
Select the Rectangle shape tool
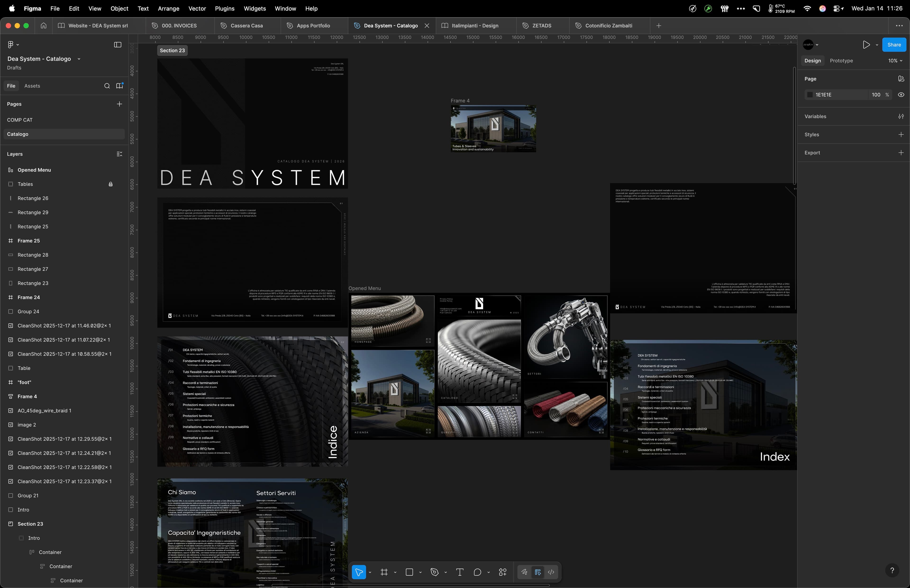pyautogui.click(x=409, y=572)
